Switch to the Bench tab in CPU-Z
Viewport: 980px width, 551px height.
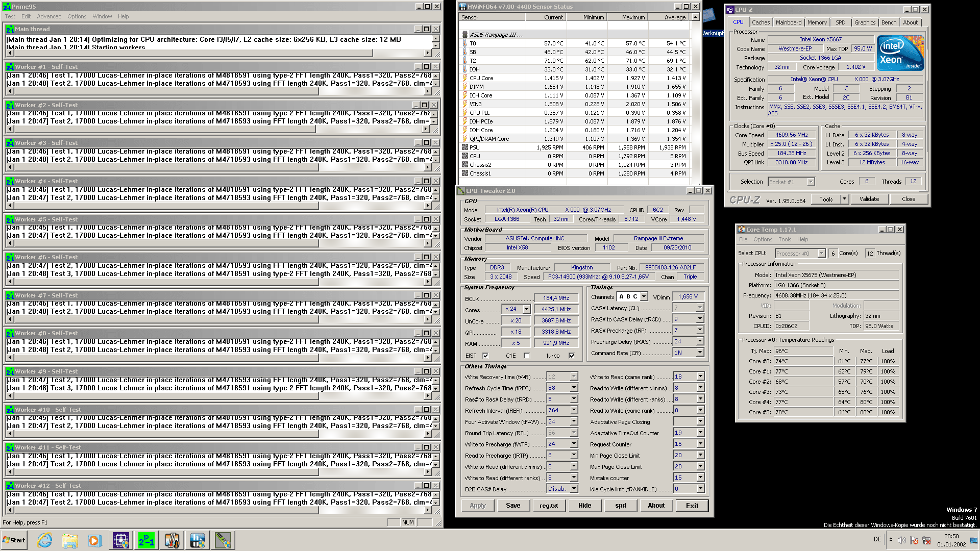(x=889, y=22)
